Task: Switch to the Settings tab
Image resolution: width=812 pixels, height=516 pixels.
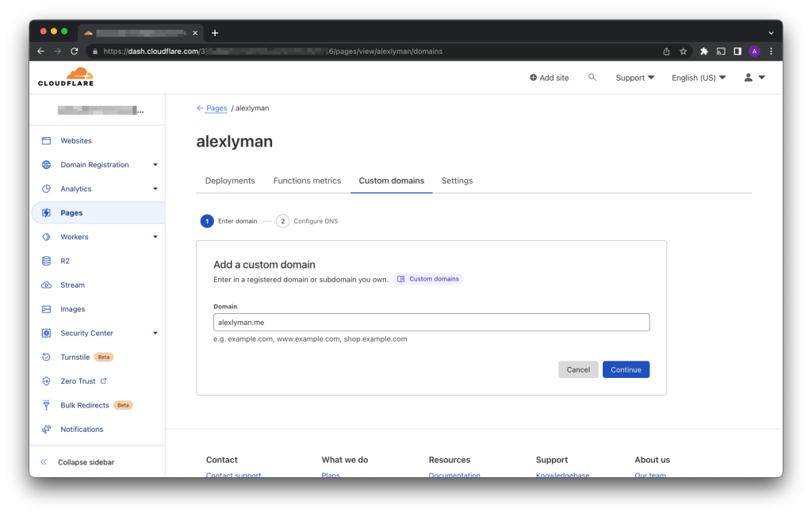Action: pos(457,181)
